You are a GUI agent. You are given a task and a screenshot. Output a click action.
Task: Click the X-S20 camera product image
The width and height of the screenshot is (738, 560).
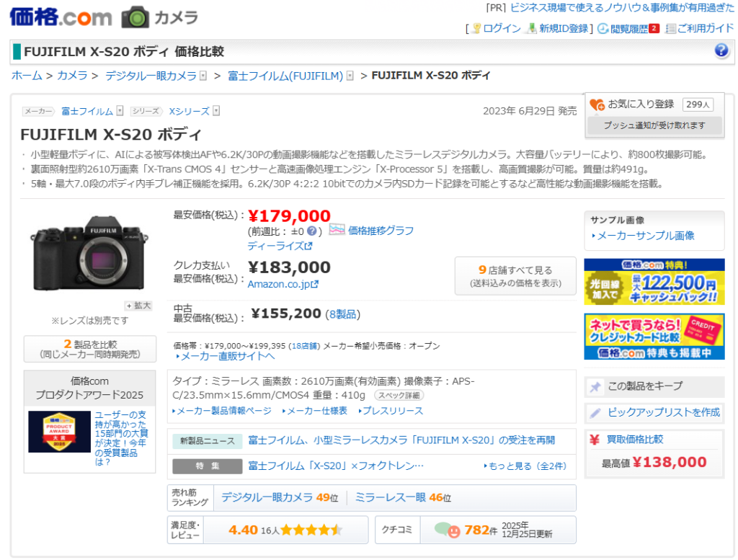click(x=88, y=253)
